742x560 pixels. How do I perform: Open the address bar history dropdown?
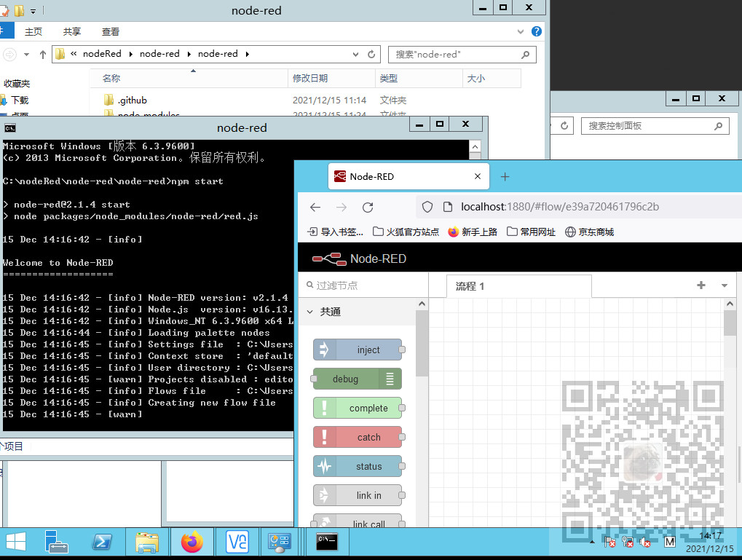point(355,55)
